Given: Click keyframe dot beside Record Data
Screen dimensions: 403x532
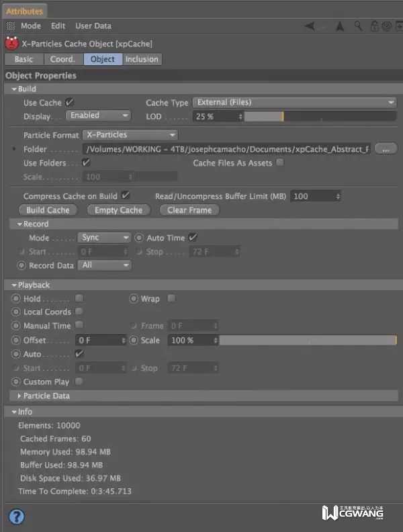Looking at the screenshot, I should pyautogui.click(x=21, y=265).
